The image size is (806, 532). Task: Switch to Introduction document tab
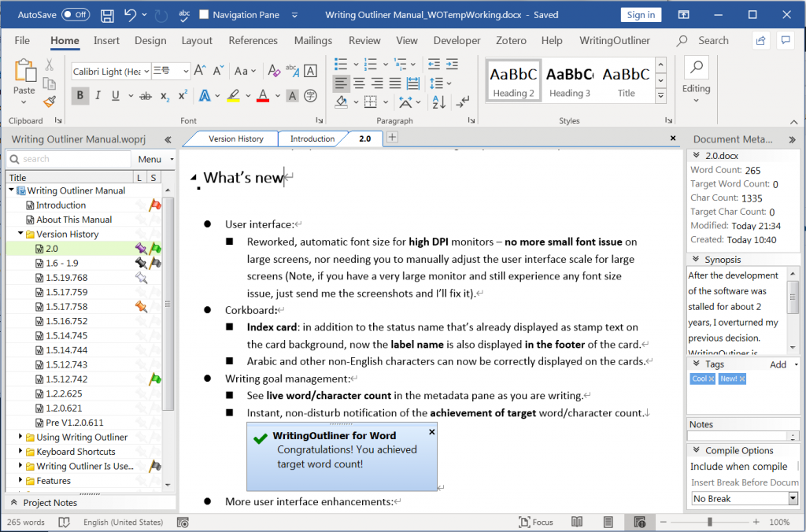pos(312,139)
